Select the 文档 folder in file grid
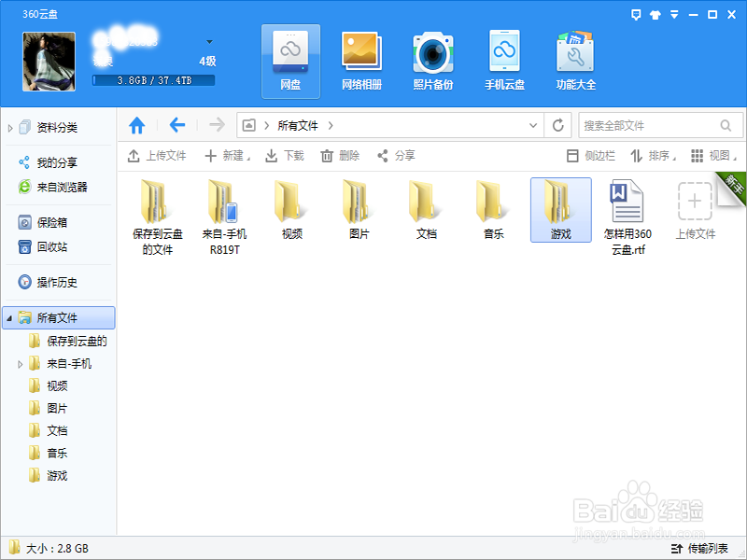This screenshot has height=560, width=747. [x=426, y=209]
